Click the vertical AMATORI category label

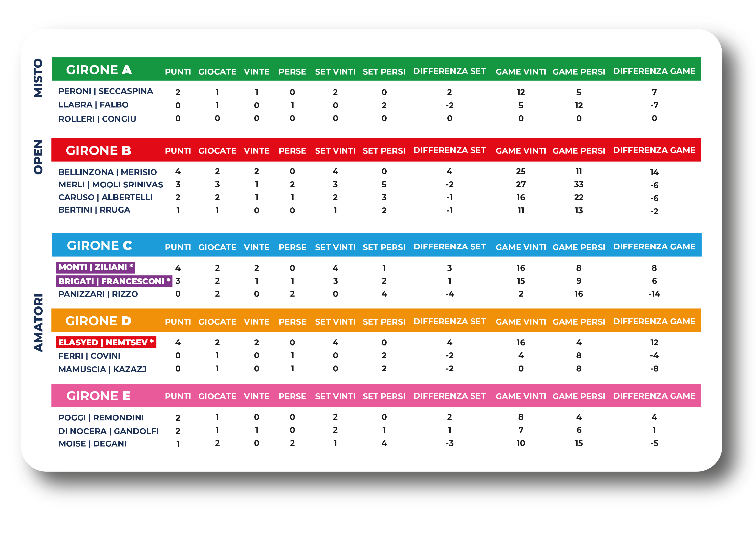[38, 323]
